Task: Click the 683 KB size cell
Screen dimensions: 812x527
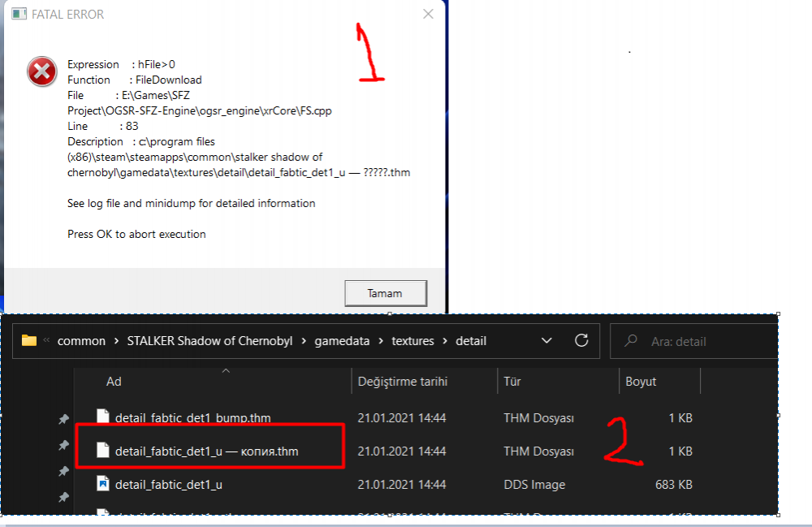Action: coord(674,485)
